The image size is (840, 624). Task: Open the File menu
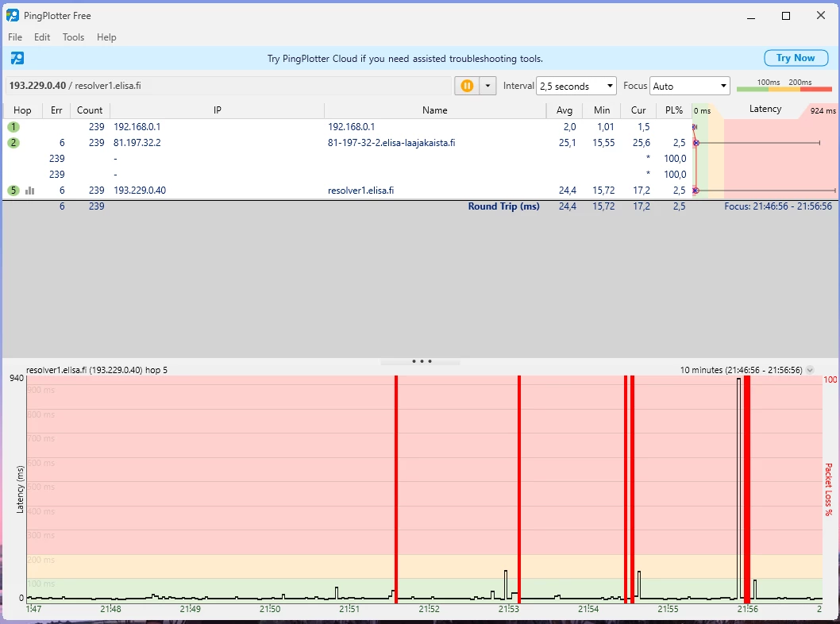(x=15, y=37)
